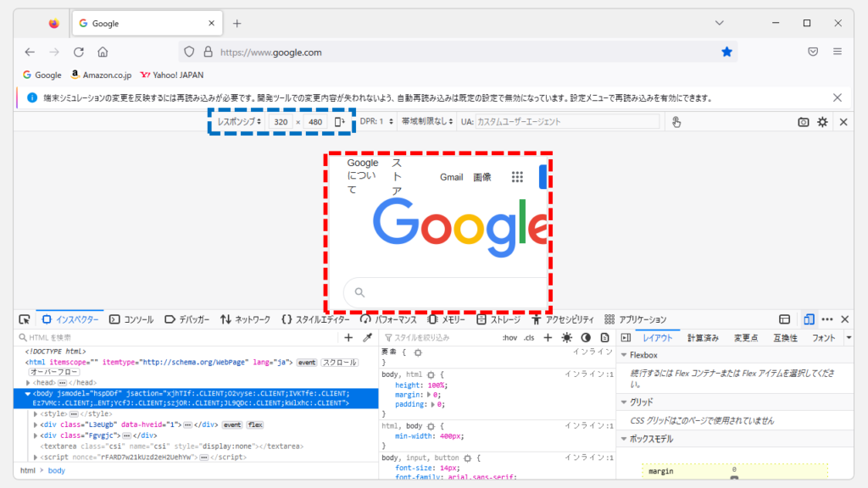The width and height of the screenshot is (868, 488).
Task: Add a new CSS rule
Action: tap(548, 337)
